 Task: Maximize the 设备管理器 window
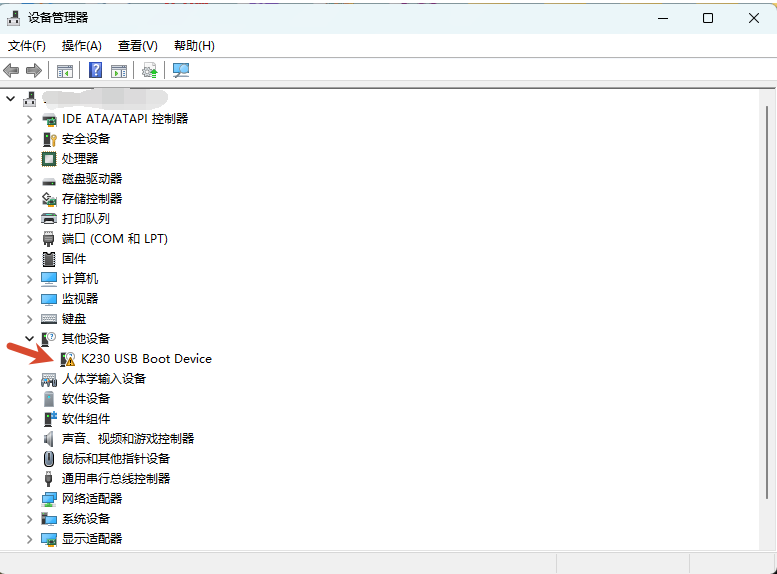[708, 18]
